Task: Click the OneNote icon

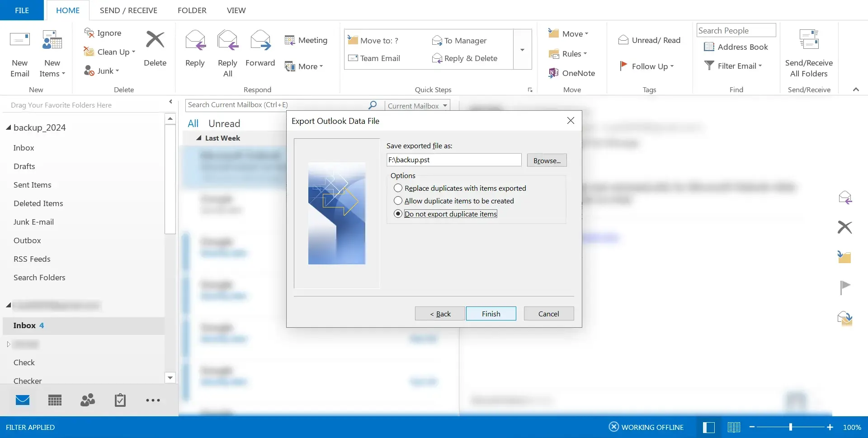Action: [553, 73]
